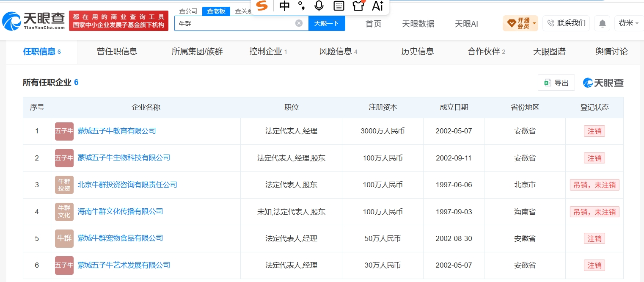This screenshot has height=282, width=644.
Task: Click 吊销，未注销 status tag in 海南牛群文化 row
Action: point(594,212)
